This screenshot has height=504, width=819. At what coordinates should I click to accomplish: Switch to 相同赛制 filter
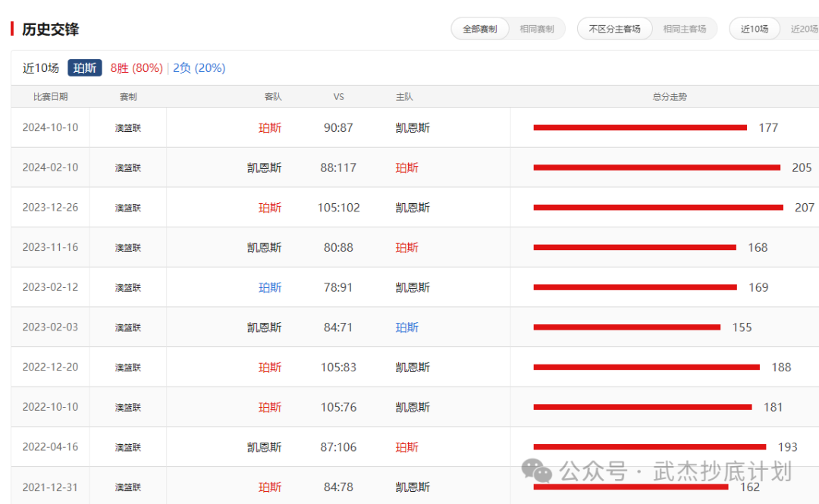coord(536,29)
